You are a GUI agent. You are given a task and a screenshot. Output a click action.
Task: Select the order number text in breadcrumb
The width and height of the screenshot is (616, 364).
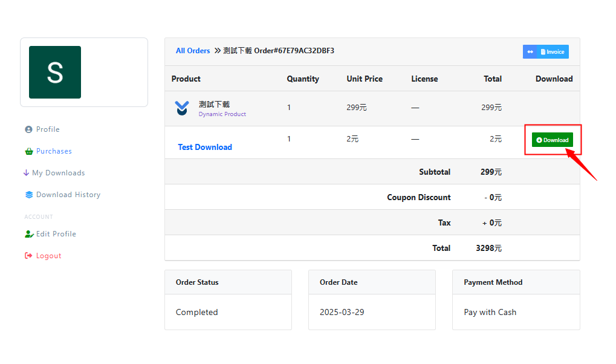pos(294,51)
